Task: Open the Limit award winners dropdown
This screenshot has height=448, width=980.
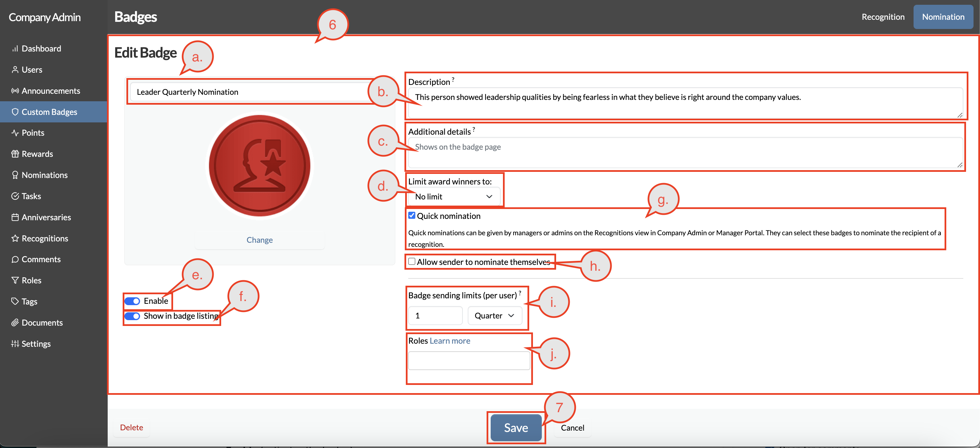Action: coord(454,197)
